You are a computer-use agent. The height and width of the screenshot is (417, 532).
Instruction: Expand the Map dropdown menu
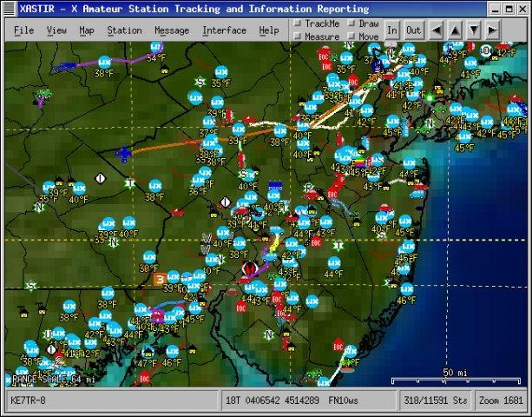click(x=87, y=30)
